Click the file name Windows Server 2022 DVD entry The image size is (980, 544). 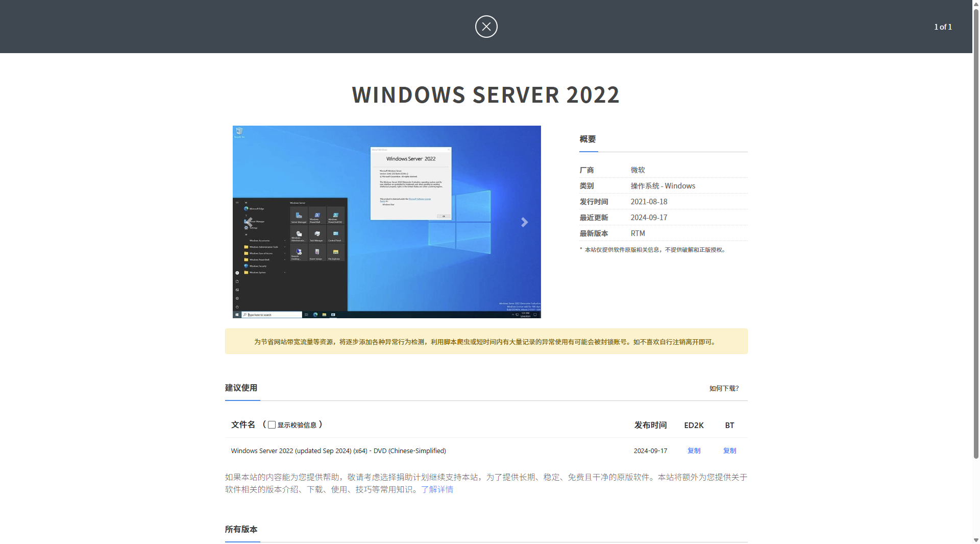click(338, 451)
